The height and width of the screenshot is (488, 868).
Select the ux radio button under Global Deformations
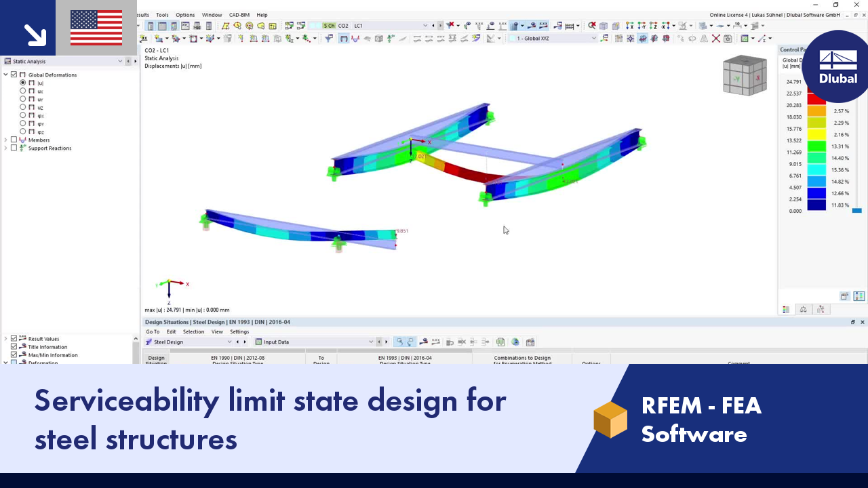coord(22,91)
